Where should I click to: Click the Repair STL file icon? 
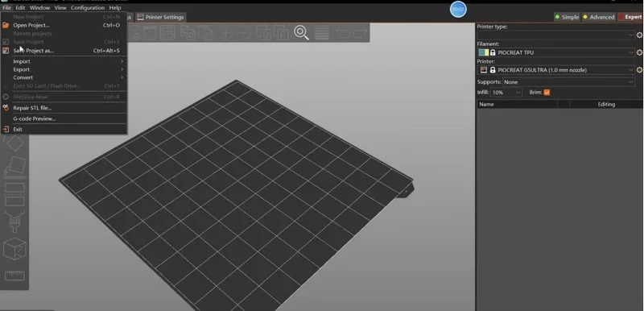pyautogui.click(x=6, y=108)
